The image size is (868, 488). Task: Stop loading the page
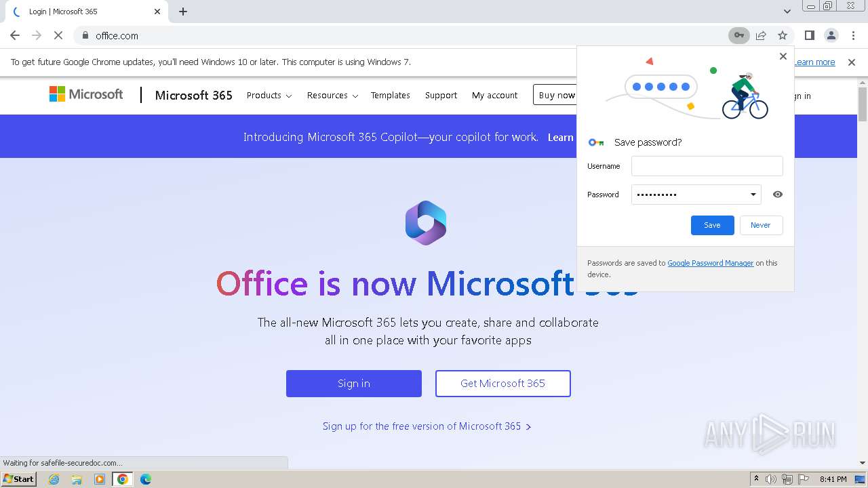click(x=58, y=35)
